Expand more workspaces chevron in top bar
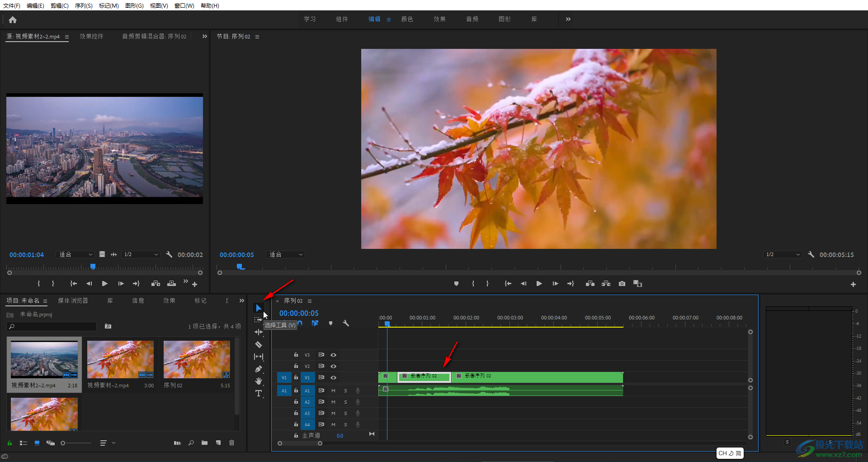 (568, 19)
